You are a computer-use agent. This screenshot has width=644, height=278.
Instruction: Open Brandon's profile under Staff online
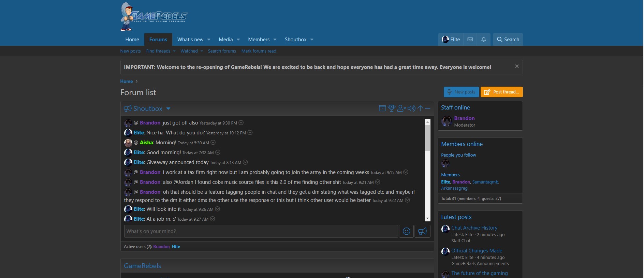point(464,118)
